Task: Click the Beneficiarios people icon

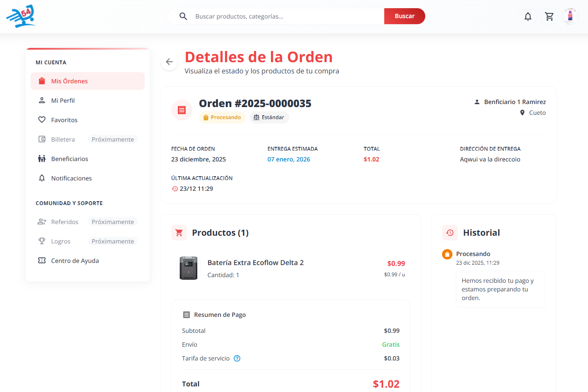Action: pos(41,158)
